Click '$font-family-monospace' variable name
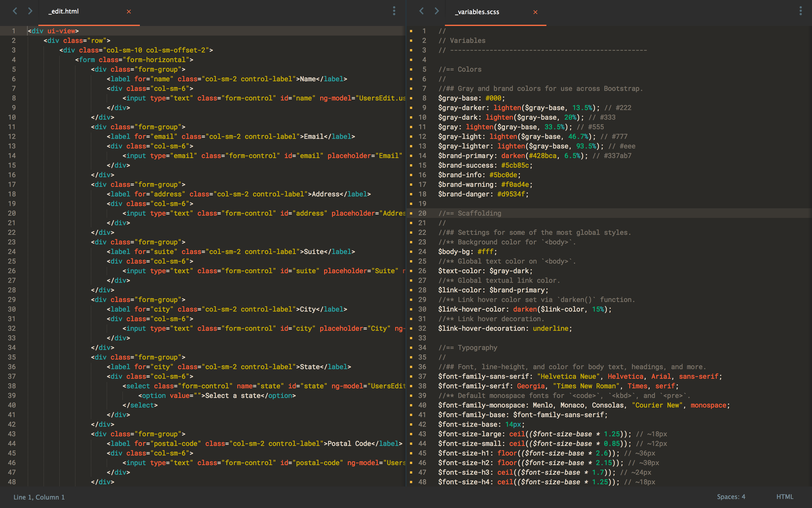Viewport: 812px width, 508px height. coord(481,405)
